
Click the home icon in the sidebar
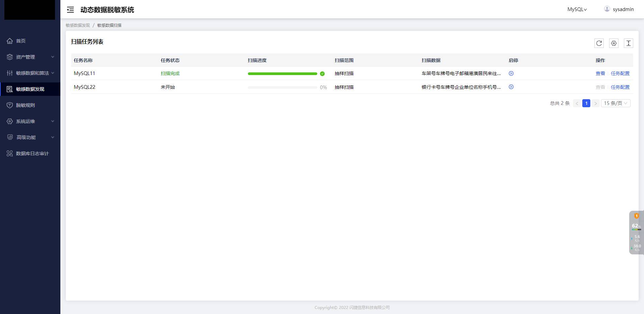click(x=10, y=41)
